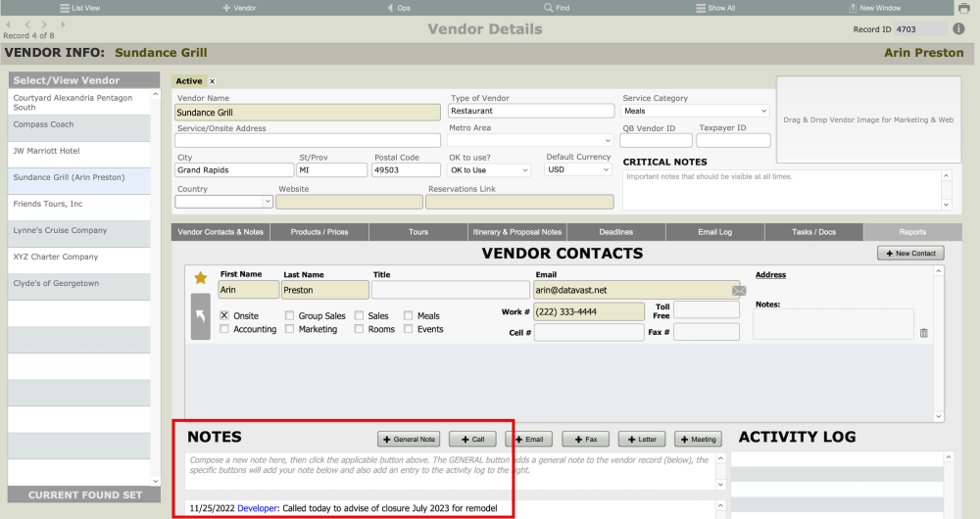Click the Work # phone field

[x=589, y=311]
